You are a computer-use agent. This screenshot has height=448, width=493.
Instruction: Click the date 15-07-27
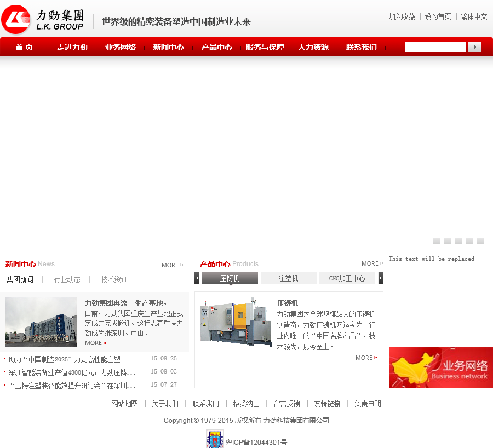pos(164,385)
